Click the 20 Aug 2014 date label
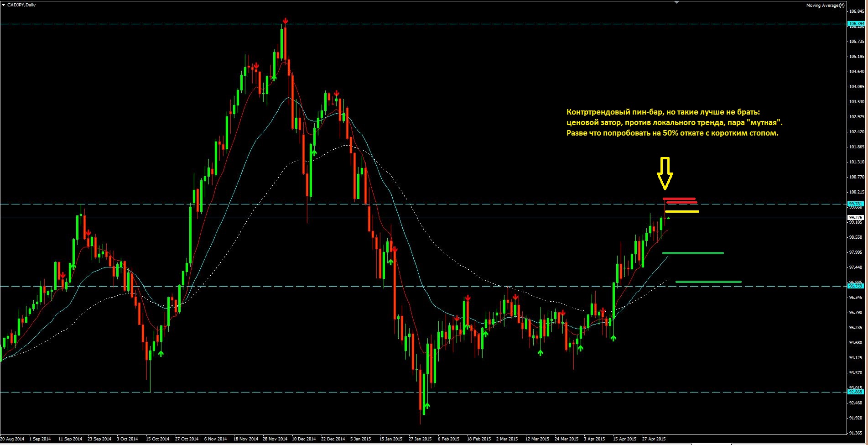 pos(12,439)
